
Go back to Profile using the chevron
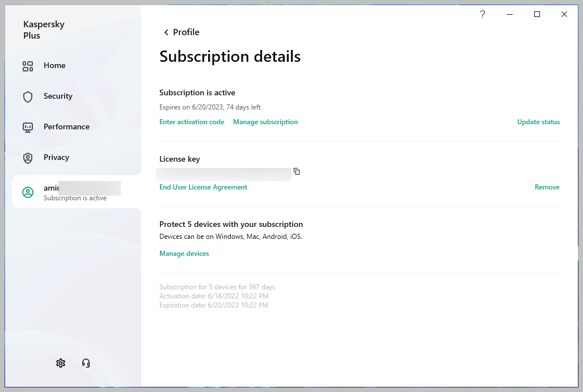[166, 32]
